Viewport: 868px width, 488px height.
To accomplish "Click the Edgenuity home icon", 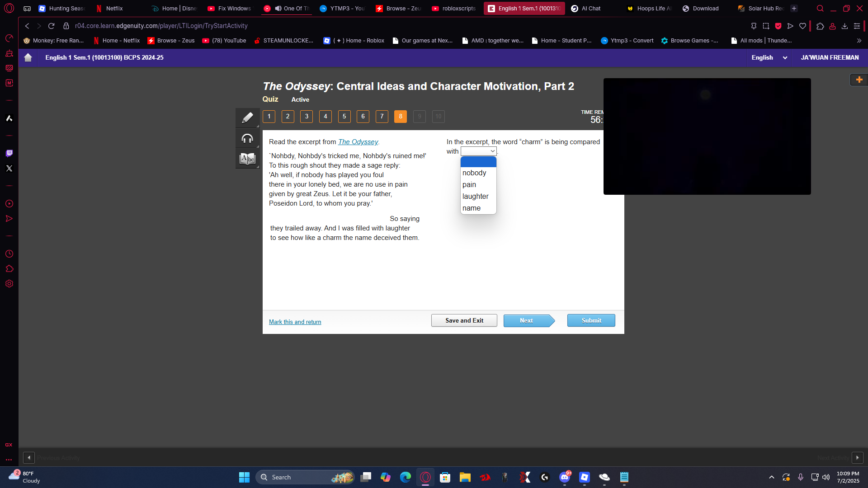I will point(28,57).
